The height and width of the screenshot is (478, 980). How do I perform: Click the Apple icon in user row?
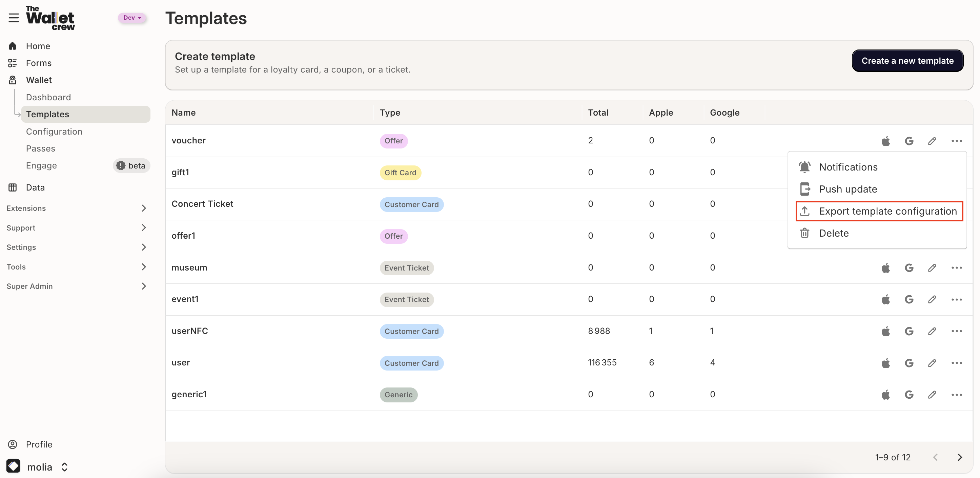pos(886,363)
